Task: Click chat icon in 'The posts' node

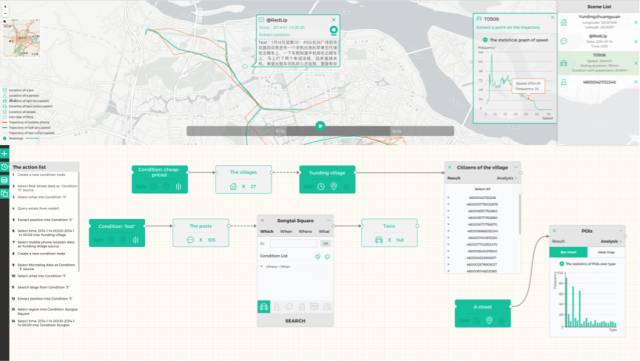Action: pyautogui.click(x=190, y=240)
